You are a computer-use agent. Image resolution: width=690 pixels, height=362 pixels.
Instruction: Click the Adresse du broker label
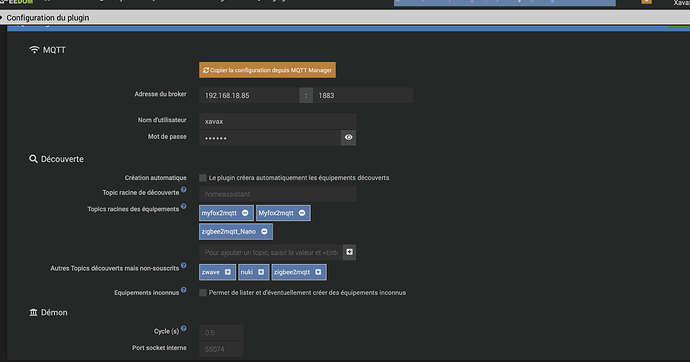[160, 94]
